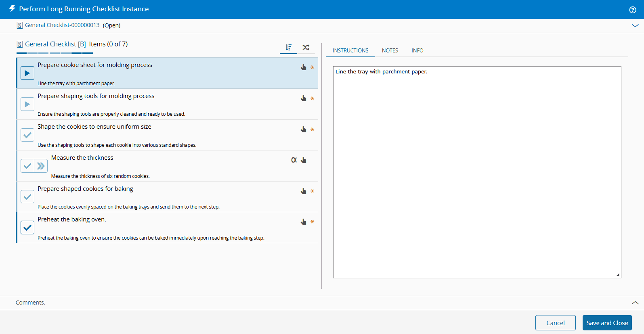644x334 pixels.
Task: Tick the Prepare shaped cookies for baking checkbox
Action: pyautogui.click(x=27, y=197)
